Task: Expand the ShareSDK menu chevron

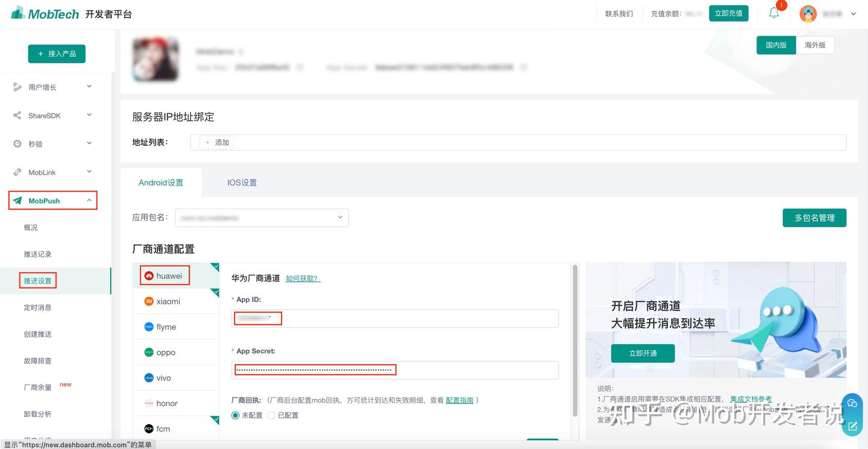Action: point(89,115)
